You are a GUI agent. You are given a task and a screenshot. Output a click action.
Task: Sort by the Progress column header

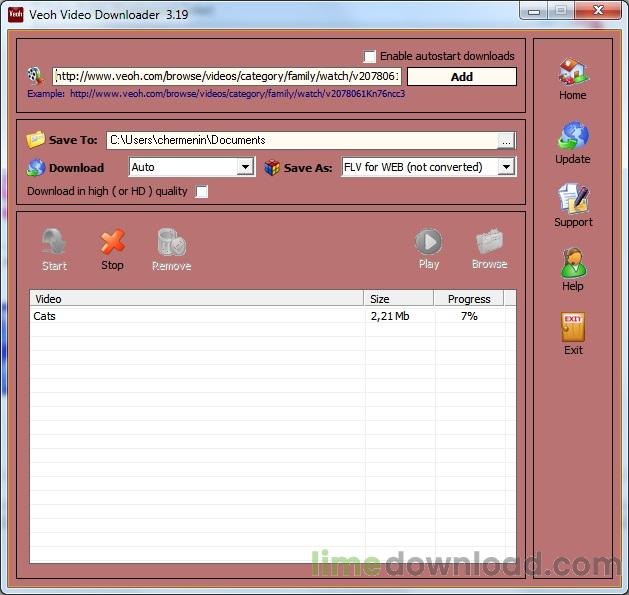point(469,299)
